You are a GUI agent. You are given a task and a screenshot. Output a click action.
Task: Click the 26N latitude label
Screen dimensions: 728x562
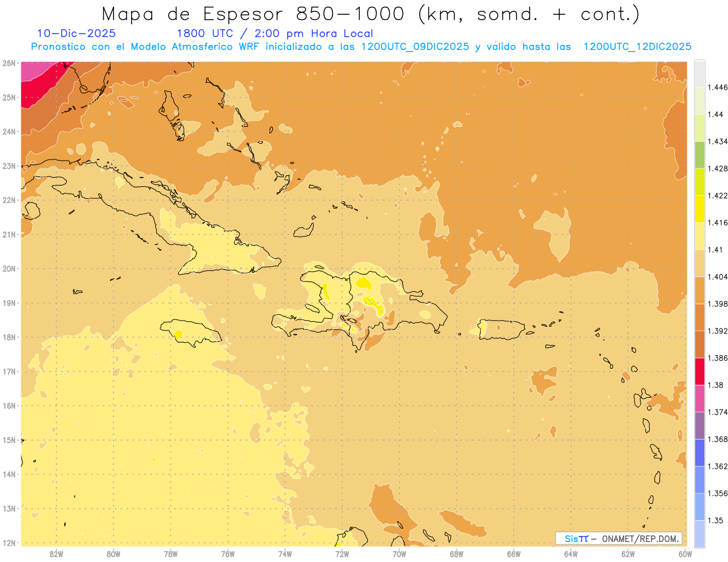8,63
